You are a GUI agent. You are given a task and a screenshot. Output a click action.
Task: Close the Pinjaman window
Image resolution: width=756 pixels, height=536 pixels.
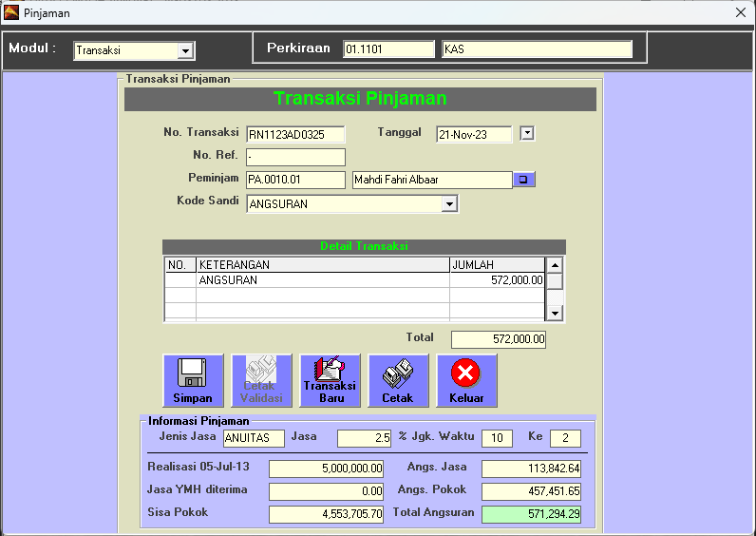pos(740,12)
